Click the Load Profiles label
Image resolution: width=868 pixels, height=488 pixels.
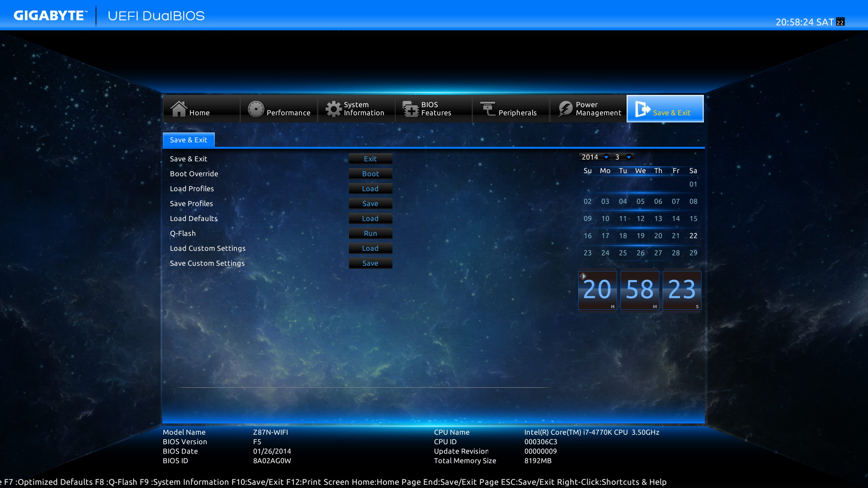pyautogui.click(x=192, y=188)
